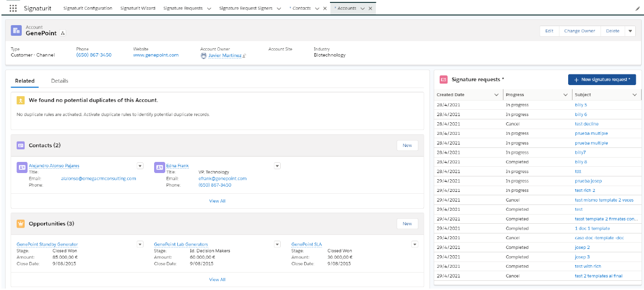This screenshot has height=290, width=644.
Task: Click Change Owner button
Action: [x=580, y=31]
